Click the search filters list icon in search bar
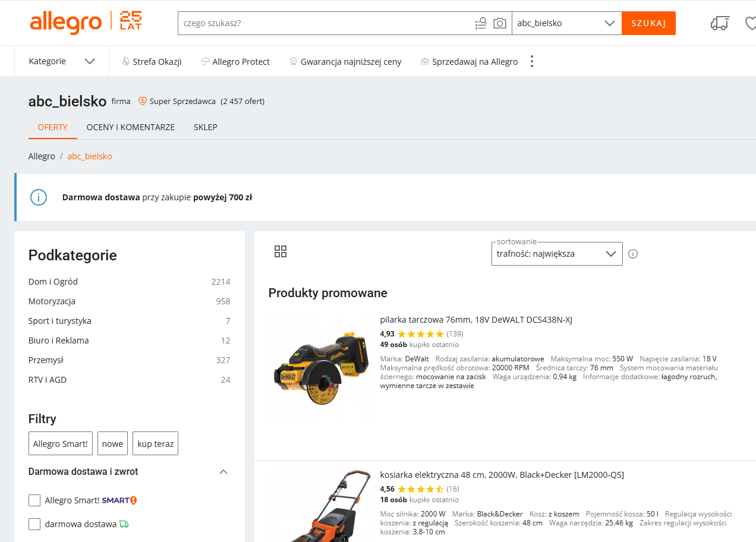756x542 pixels. click(x=481, y=23)
